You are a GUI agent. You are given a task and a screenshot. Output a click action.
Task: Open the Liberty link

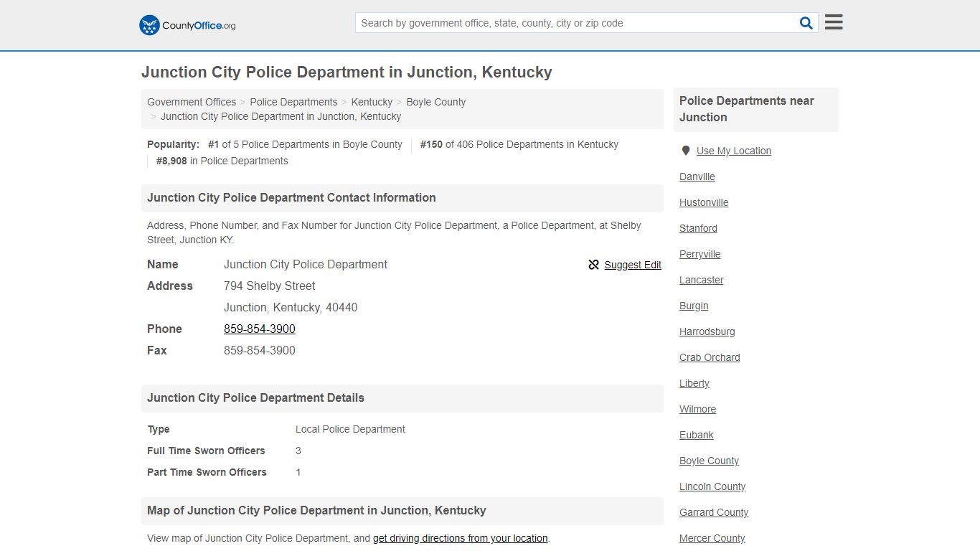694,383
